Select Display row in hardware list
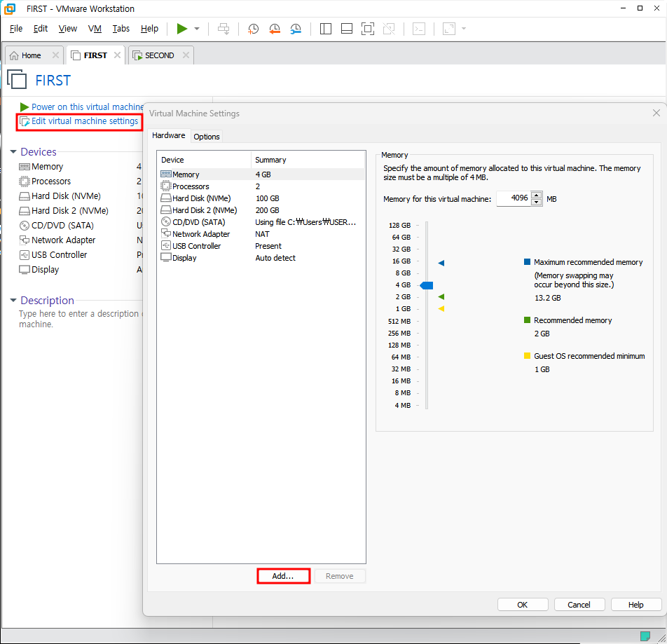Screen dimensions: 667x644 [x=261, y=258]
